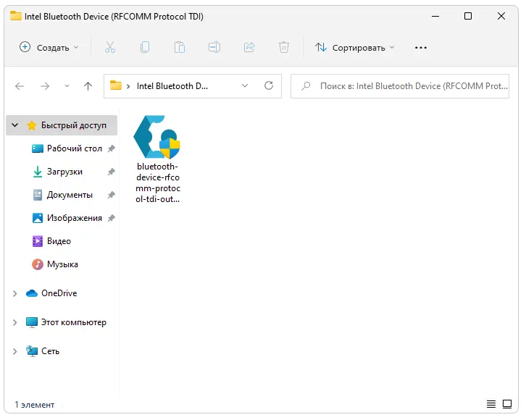Switch to large icons view icon
Viewport: 526px width, 420px height.
point(507,404)
